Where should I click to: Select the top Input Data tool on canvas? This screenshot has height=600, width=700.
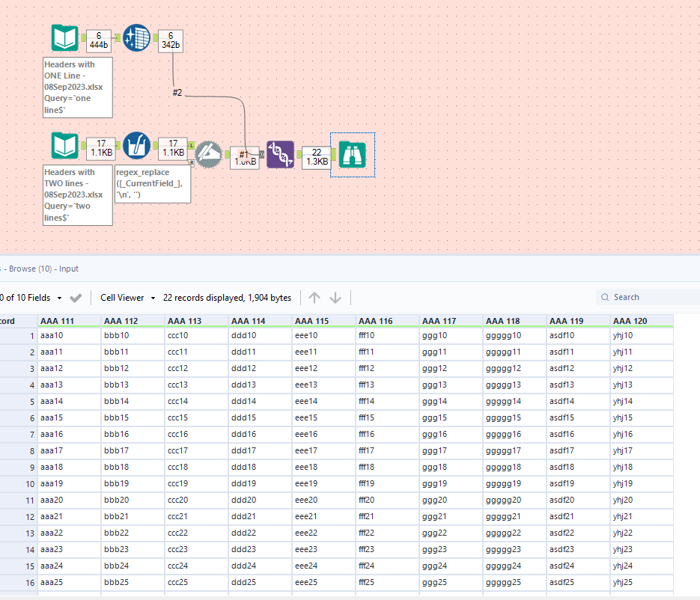point(65,37)
